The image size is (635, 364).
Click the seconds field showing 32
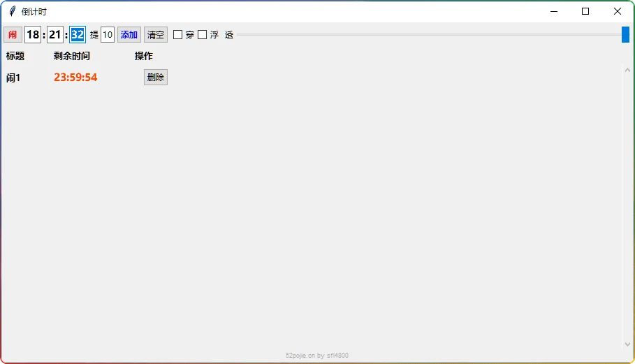click(78, 35)
